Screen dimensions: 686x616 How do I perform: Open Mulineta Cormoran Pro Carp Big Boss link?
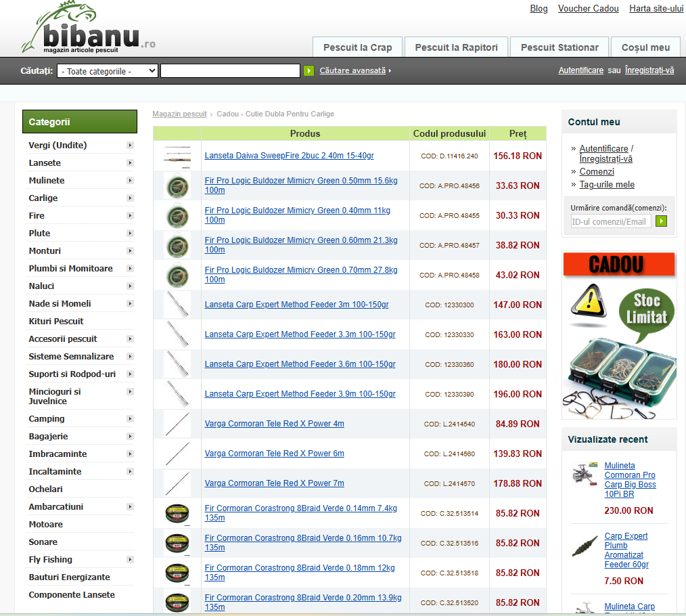pos(630,480)
